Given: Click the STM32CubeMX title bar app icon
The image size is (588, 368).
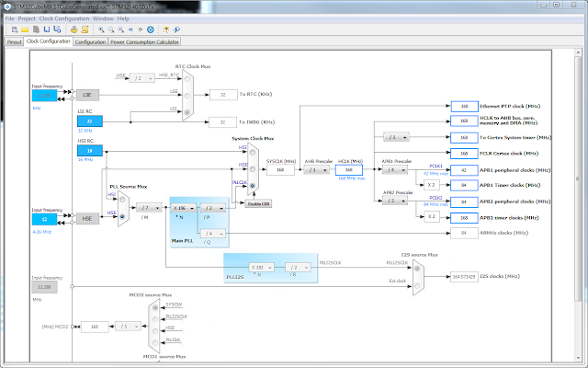Looking at the screenshot, I should click(x=7, y=6).
